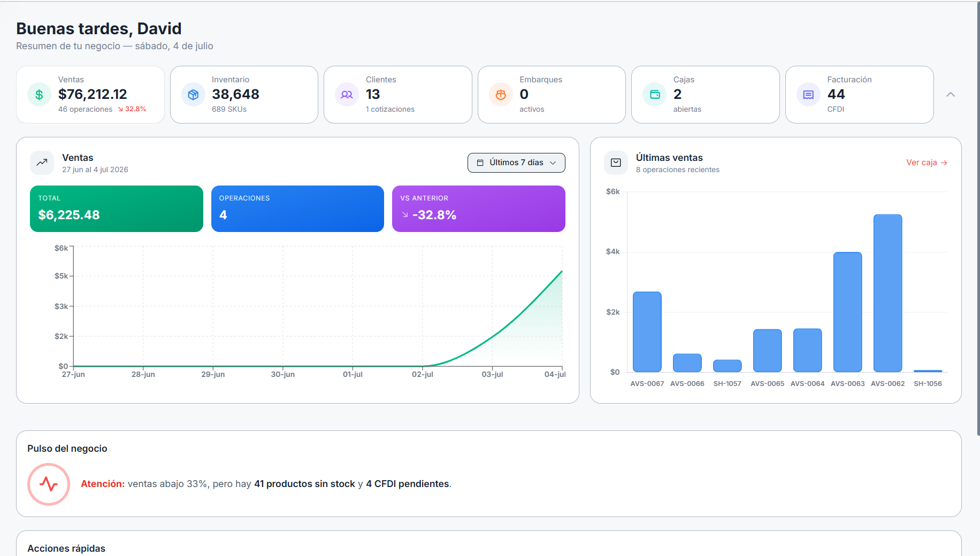980x556 pixels.
Task: Open the Facturación 44 CFDI card
Action: click(x=860, y=95)
